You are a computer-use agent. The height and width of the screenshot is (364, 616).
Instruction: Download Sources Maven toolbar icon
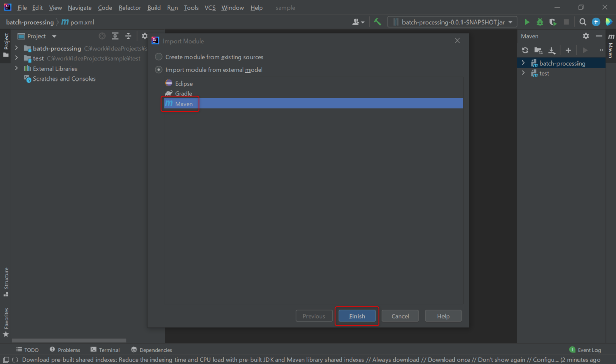tap(552, 50)
